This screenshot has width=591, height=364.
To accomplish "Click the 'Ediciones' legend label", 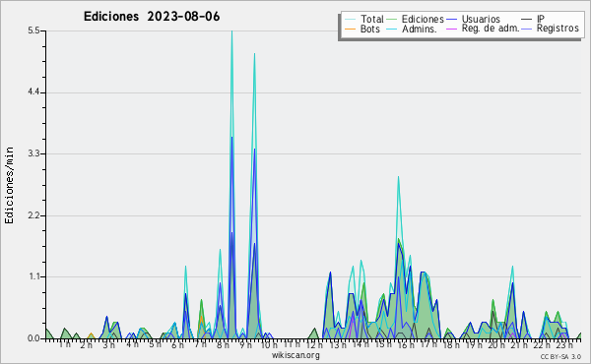I will pyautogui.click(x=423, y=19).
